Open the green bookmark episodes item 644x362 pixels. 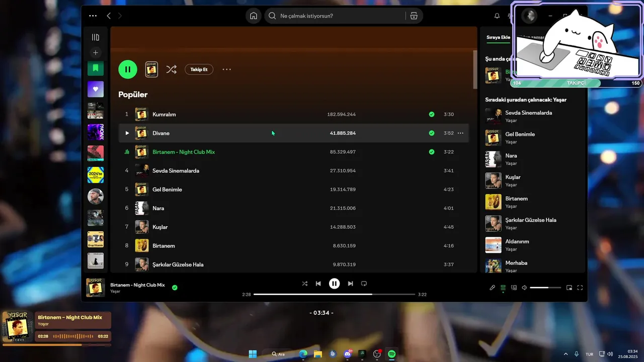pos(96,68)
